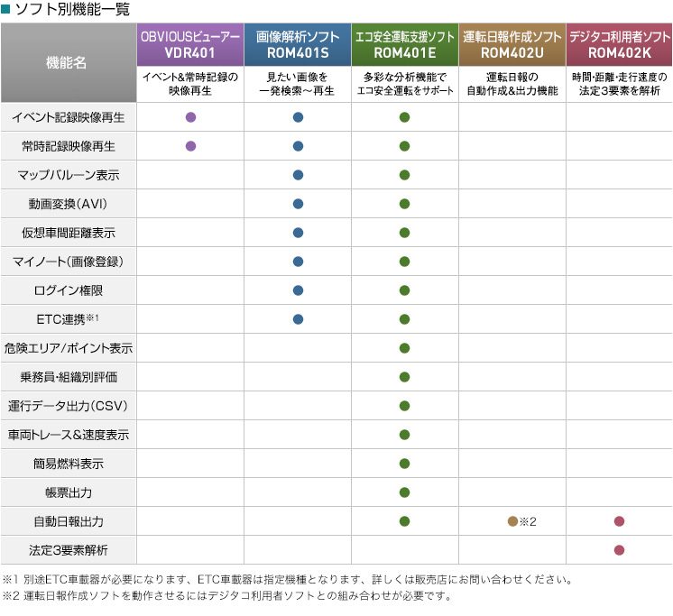This screenshot has width=673, height=616.
Task: Select the blue dot in the 仮想車間距離表示 row
Action: click(x=298, y=233)
